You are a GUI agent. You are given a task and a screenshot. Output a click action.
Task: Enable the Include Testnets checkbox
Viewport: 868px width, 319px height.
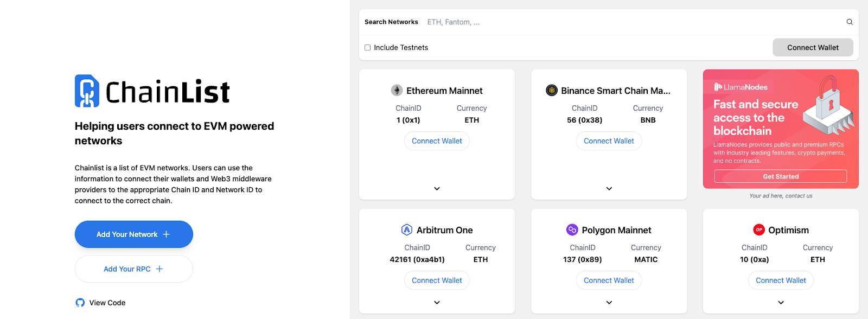(x=367, y=47)
